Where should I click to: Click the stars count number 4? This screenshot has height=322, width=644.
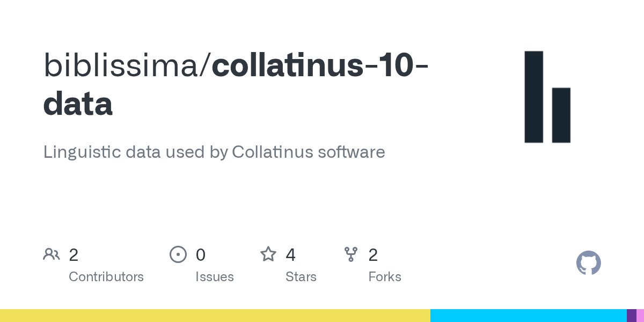coord(290,255)
